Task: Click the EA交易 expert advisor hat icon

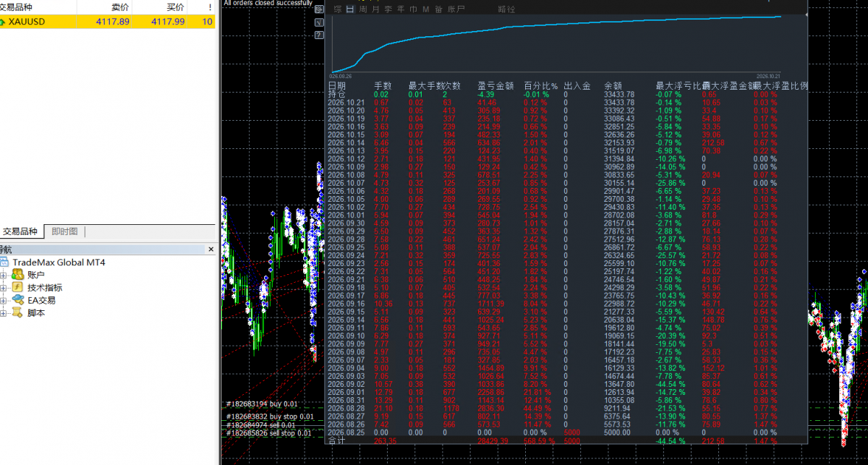Action: coord(17,299)
